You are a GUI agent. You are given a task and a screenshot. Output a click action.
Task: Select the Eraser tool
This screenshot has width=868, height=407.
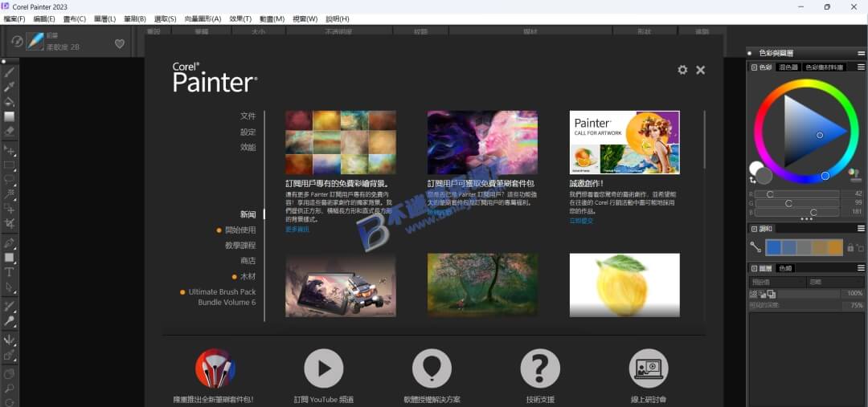(10, 132)
